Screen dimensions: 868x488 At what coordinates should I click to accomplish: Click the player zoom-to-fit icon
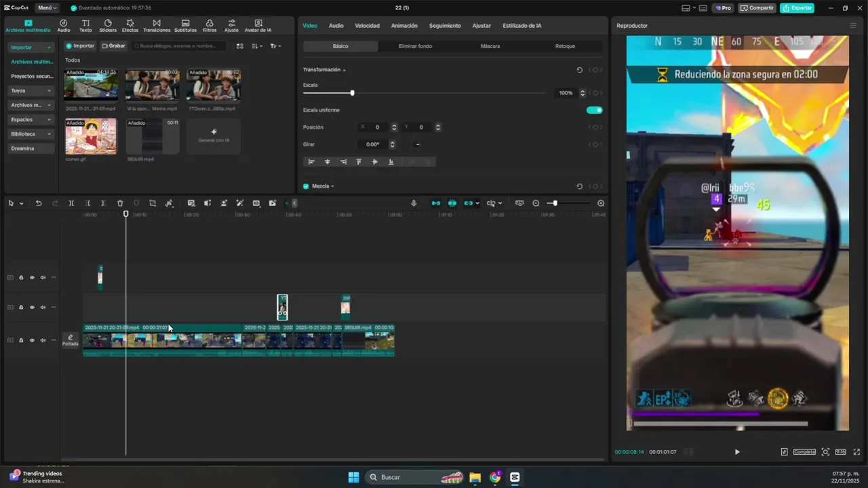[825, 452]
